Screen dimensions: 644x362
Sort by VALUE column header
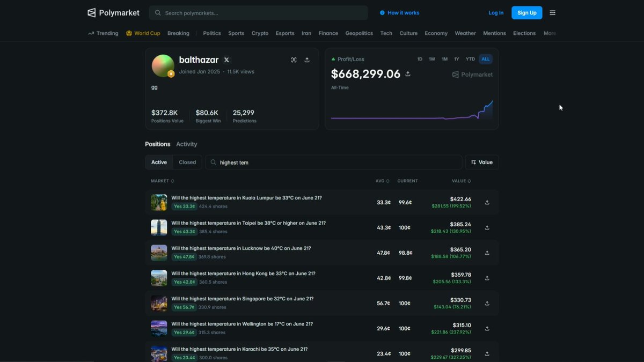pyautogui.click(x=462, y=181)
